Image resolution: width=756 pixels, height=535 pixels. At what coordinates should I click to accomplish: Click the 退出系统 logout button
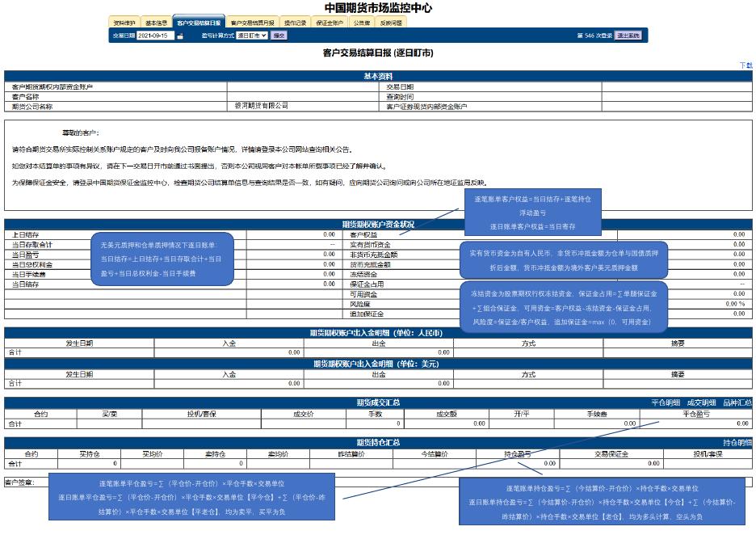point(628,36)
